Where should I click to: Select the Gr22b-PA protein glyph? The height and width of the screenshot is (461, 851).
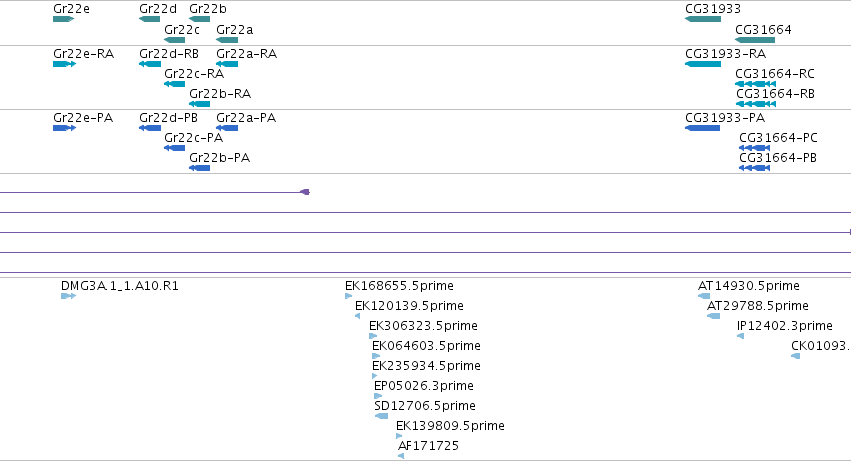199,168
